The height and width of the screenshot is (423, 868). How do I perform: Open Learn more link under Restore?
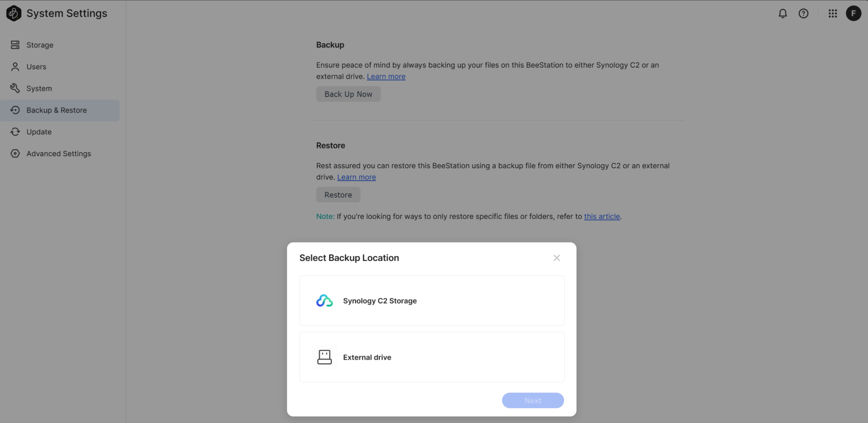pos(356,177)
